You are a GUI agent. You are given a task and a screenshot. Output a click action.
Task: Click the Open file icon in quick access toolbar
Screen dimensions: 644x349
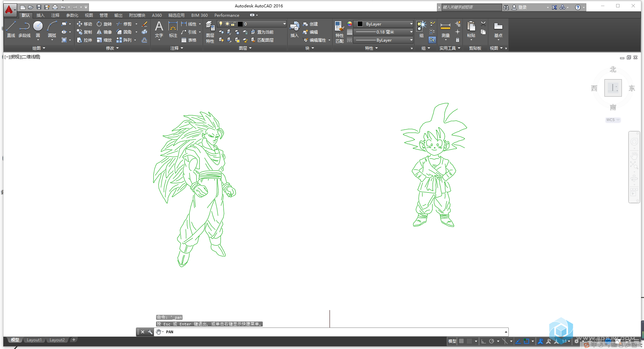click(31, 7)
